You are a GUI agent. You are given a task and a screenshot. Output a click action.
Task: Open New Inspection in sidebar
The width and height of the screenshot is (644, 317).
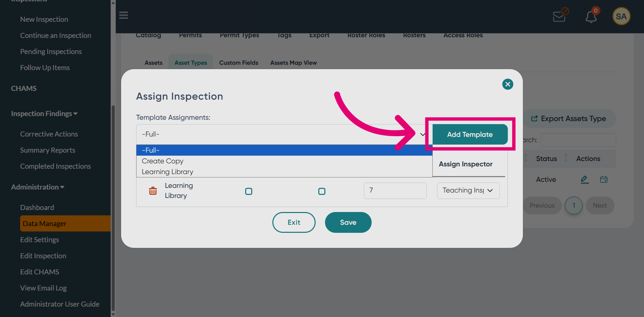(44, 19)
